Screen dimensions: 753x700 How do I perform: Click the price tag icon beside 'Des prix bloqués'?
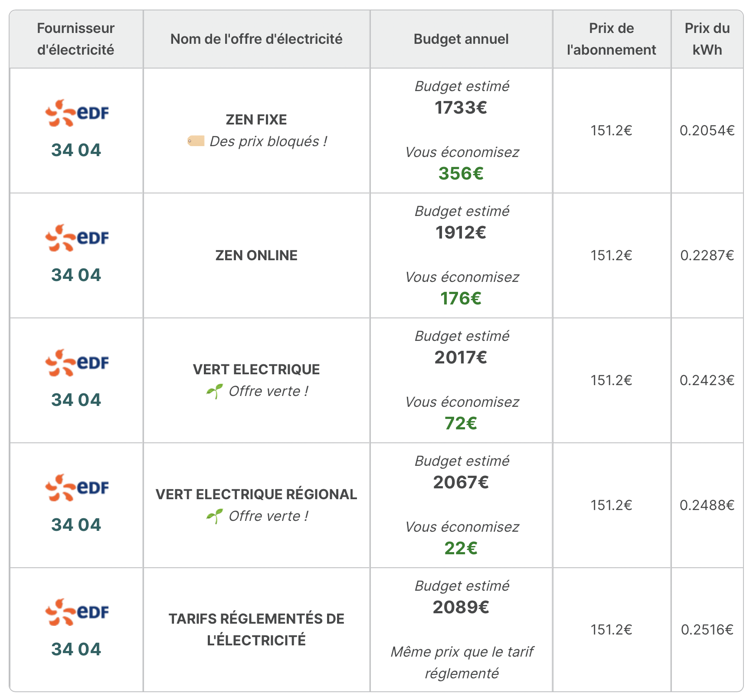click(196, 141)
